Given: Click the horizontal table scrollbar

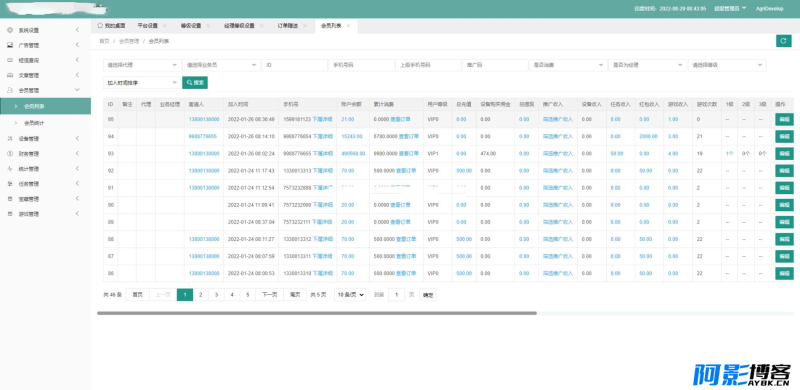Looking at the screenshot, I should 316,313.
